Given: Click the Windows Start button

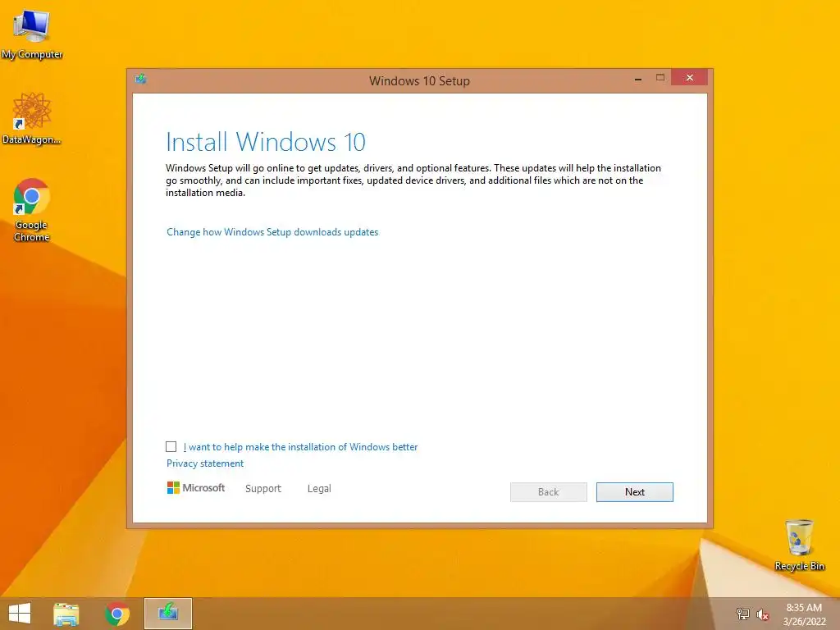Looking at the screenshot, I should point(20,614).
